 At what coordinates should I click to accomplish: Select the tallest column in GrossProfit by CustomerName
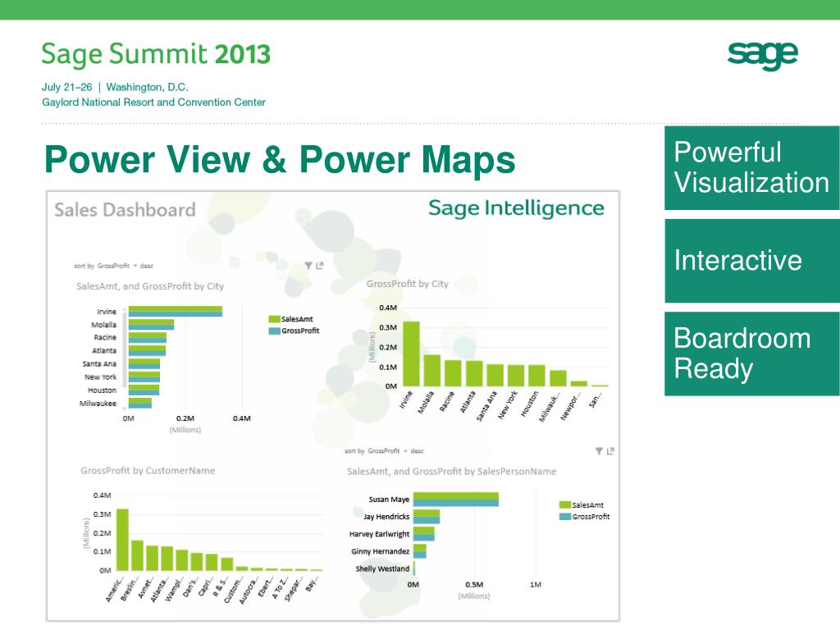(123, 540)
